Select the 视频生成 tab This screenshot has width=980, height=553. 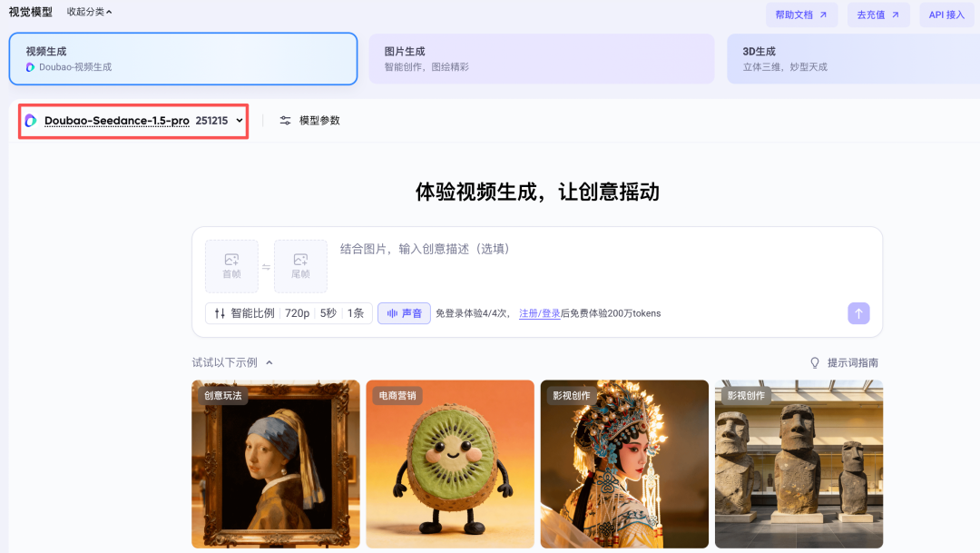pos(183,59)
